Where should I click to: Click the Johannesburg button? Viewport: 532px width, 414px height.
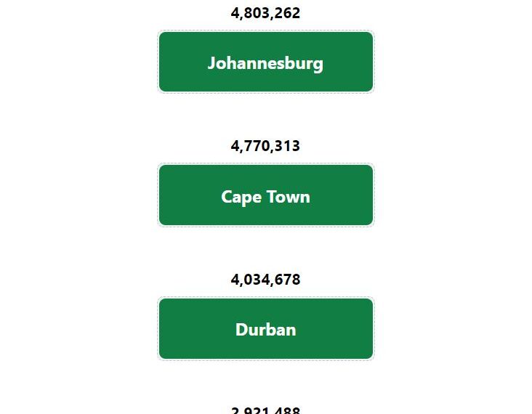pos(266,62)
